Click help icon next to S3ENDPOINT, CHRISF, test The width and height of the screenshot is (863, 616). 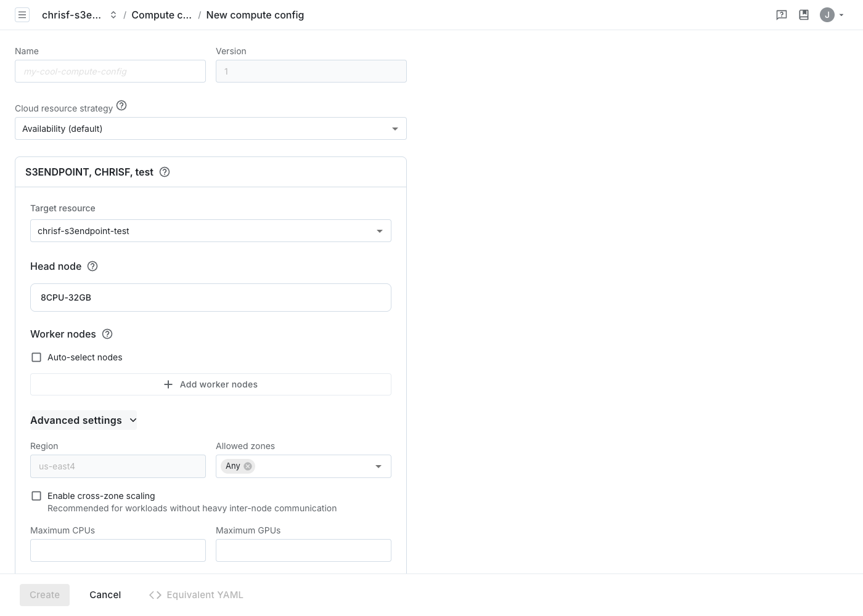coord(165,172)
